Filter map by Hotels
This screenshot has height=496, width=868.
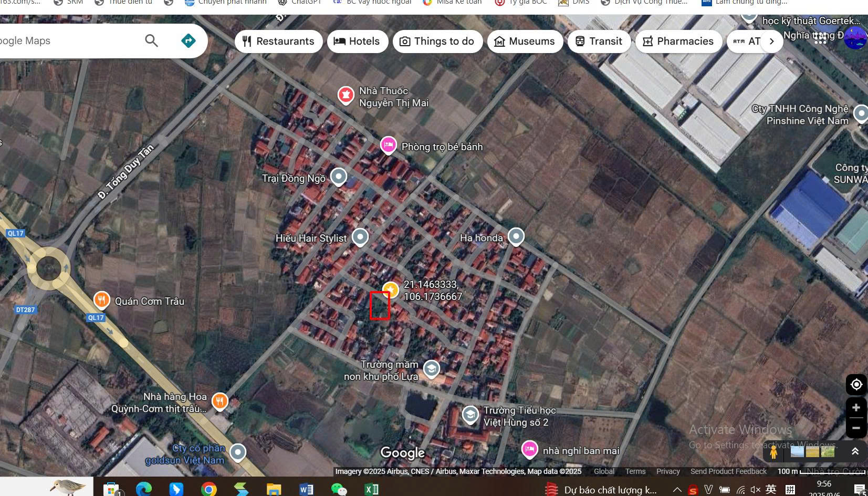pyautogui.click(x=357, y=42)
